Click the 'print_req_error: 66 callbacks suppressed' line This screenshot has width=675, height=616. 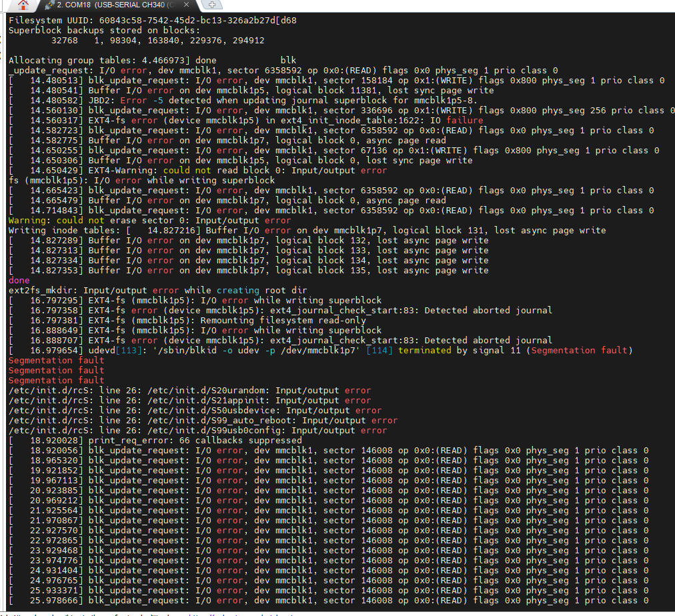[x=155, y=441]
